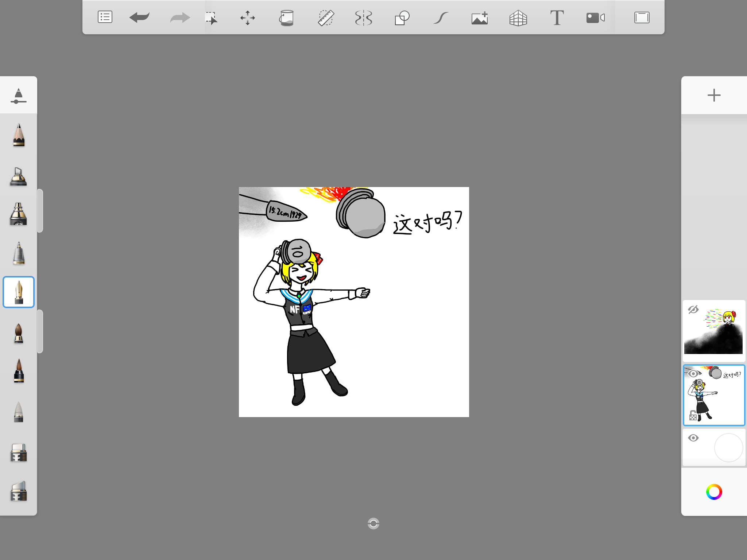Open the Shapes draw style tool

click(x=402, y=18)
